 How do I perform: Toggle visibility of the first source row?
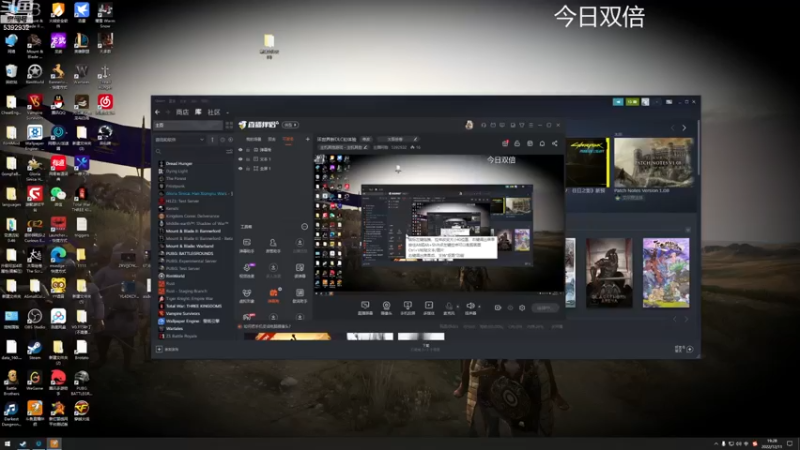[x=241, y=150]
